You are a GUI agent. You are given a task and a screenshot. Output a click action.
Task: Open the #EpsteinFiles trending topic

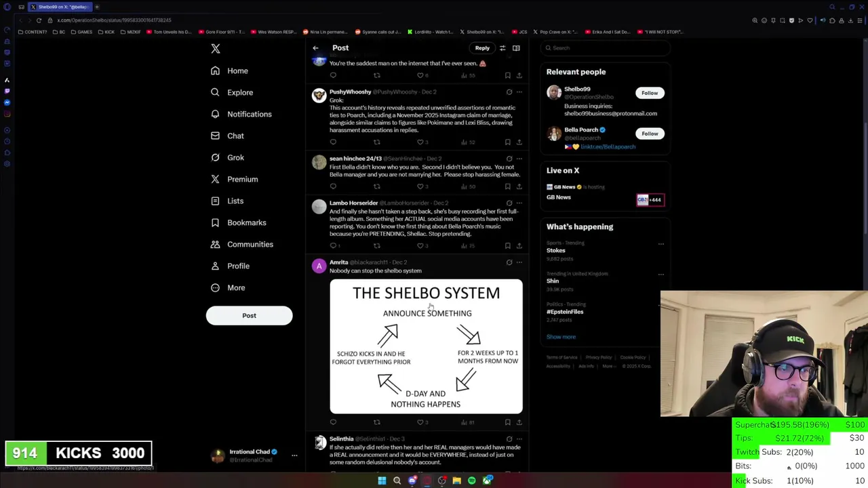tap(565, 312)
